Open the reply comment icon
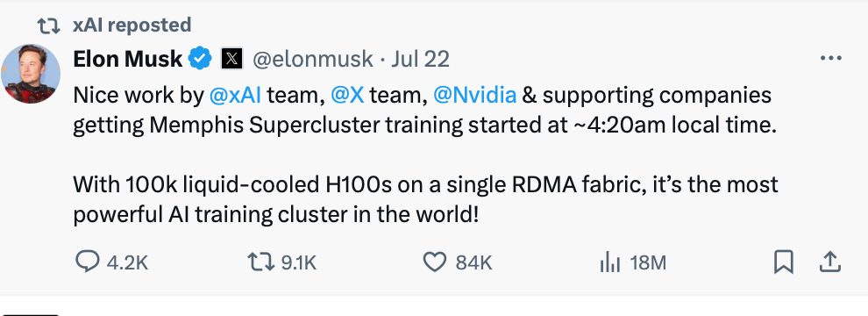 tap(87, 262)
